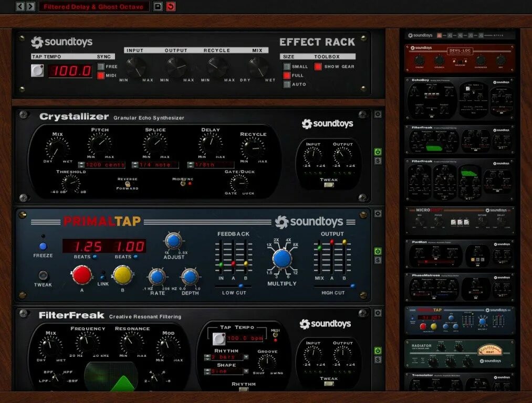Go to the previous preset arrow
The height and width of the screenshot is (403, 532).
click(x=20, y=6)
